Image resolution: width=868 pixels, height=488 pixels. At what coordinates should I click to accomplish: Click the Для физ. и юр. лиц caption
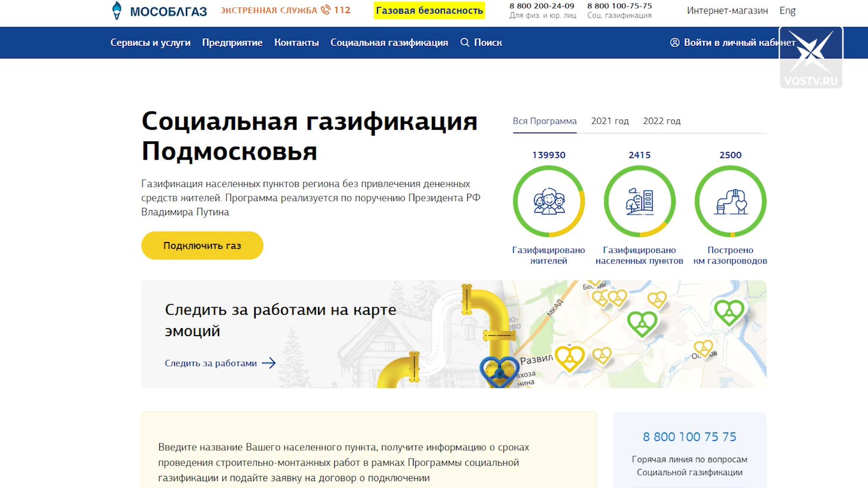coord(543,16)
